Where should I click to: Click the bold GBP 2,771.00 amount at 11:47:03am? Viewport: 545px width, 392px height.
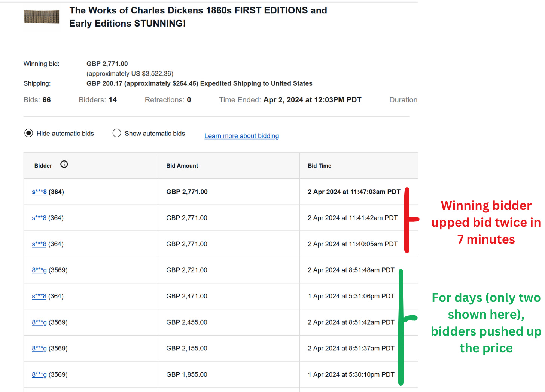click(x=187, y=192)
